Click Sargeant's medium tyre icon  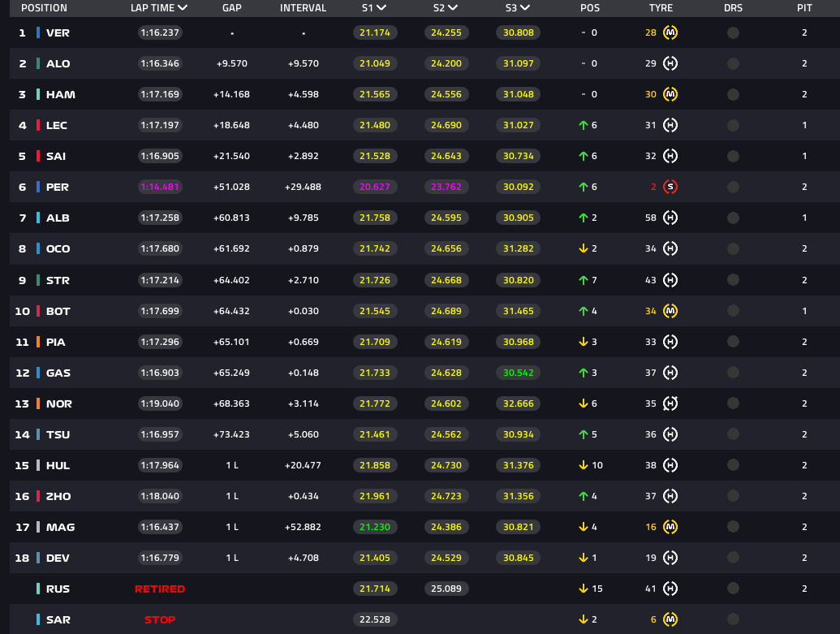(670, 619)
